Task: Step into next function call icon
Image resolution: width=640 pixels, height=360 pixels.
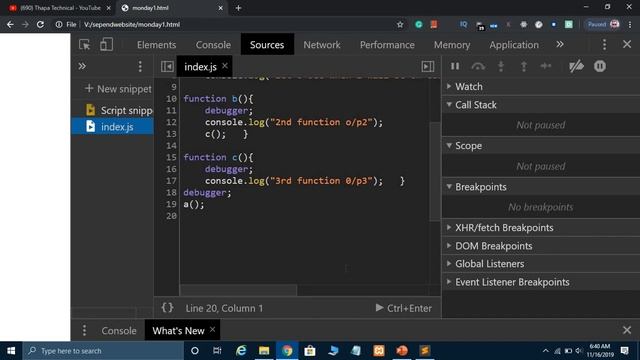Action: point(501,66)
